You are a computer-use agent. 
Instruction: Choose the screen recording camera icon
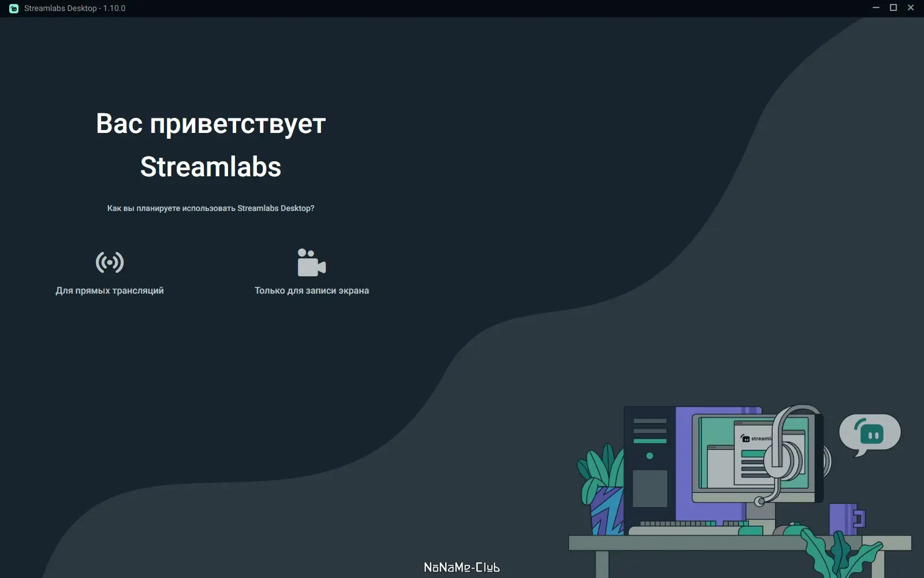pyautogui.click(x=312, y=262)
